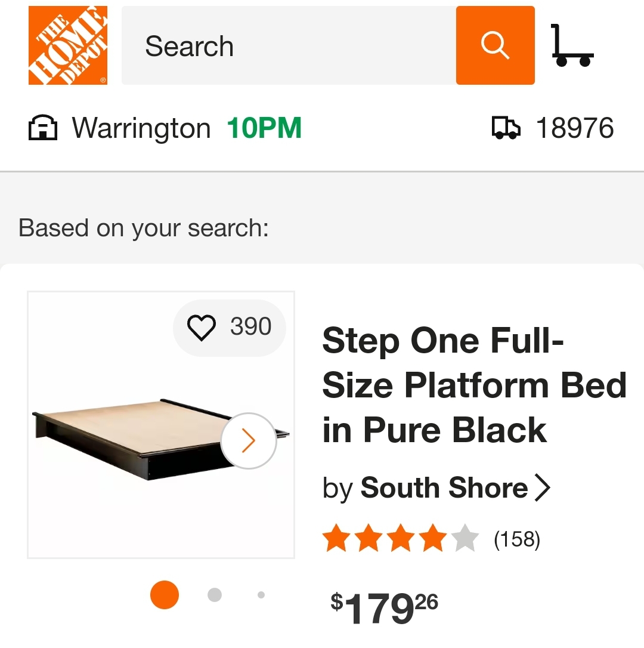Click the heart favorite icon
The image size is (644, 648).
(x=201, y=327)
